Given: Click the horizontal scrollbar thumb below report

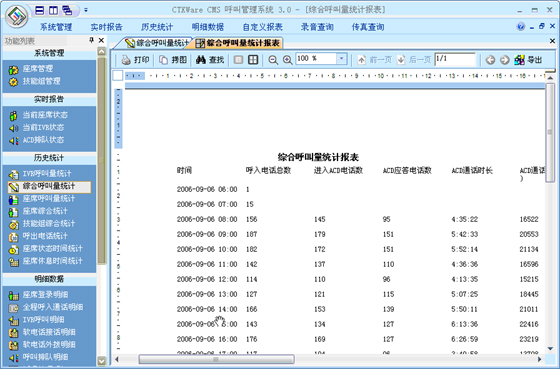Looking at the screenshot, I should click(x=216, y=359).
